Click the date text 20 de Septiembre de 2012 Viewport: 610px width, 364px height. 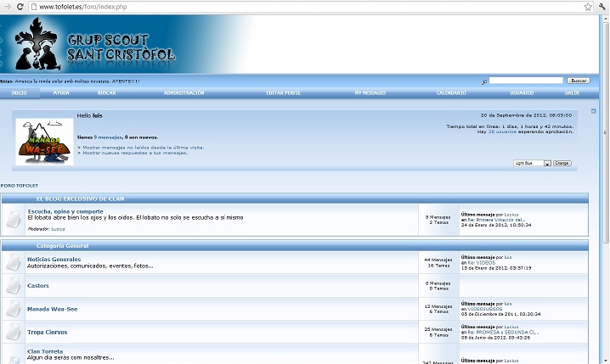pos(527,115)
